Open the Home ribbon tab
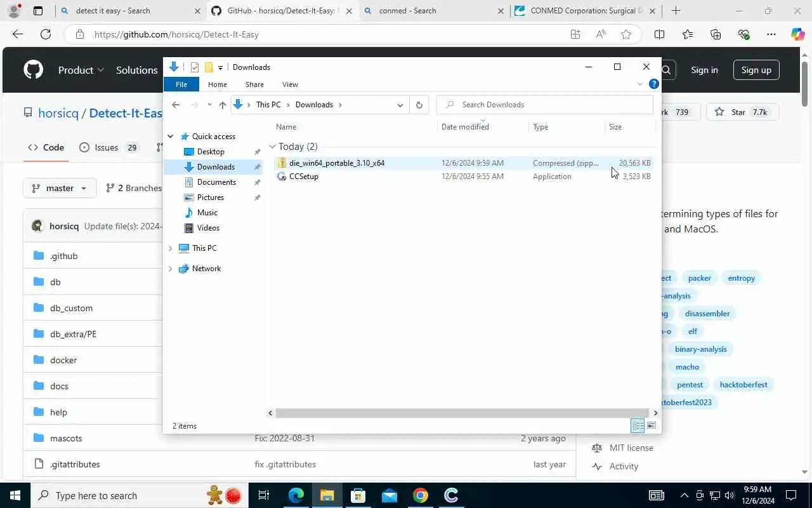812x508 pixels. click(218, 84)
